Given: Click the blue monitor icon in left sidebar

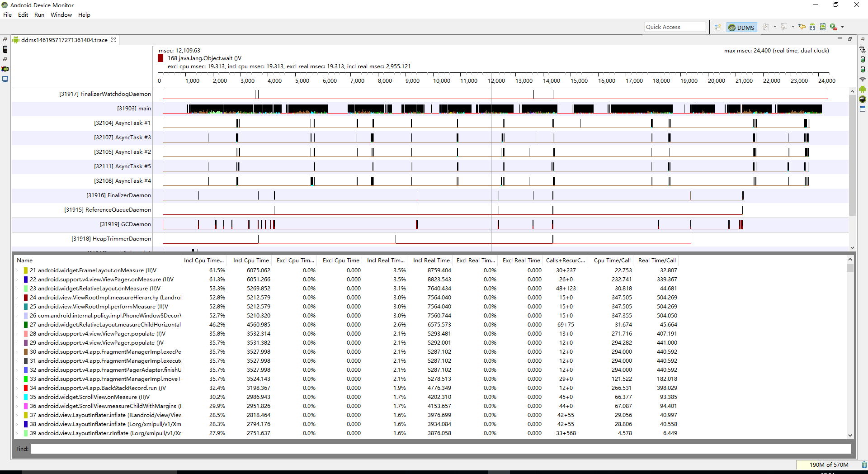Looking at the screenshot, I should [5, 79].
